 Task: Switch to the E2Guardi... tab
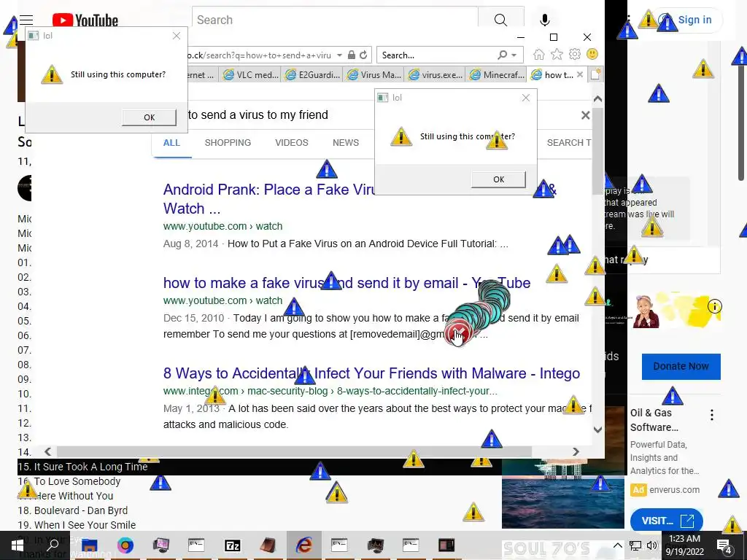(x=312, y=75)
